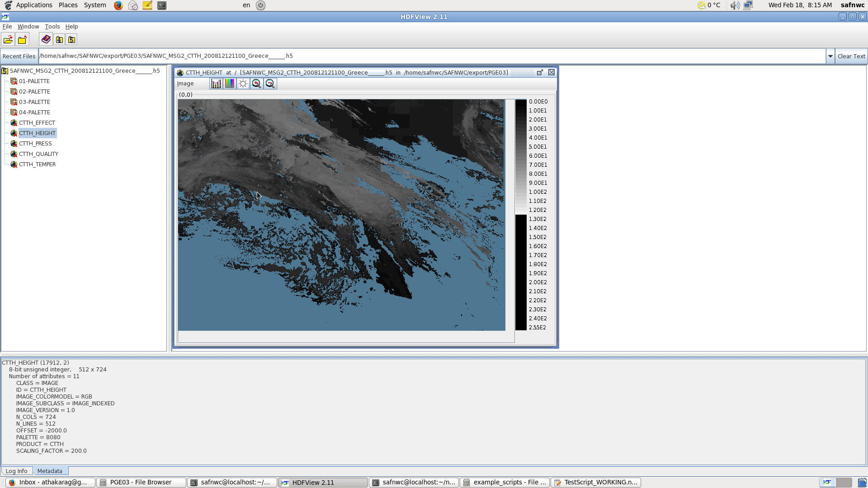Zoom out the CTTH_HEIGHT image

tap(270, 84)
